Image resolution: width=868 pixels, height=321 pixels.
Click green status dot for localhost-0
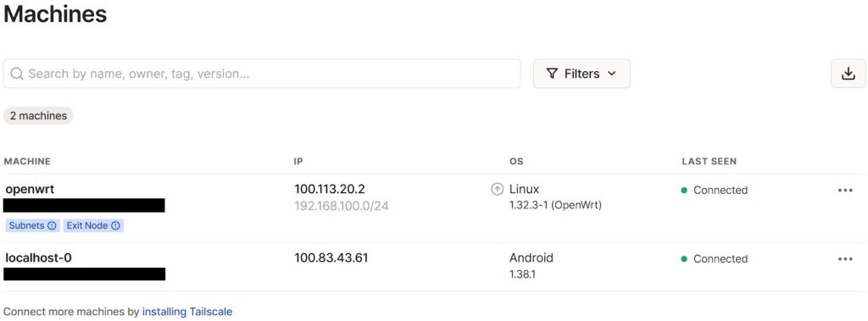click(x=684, y=259)
